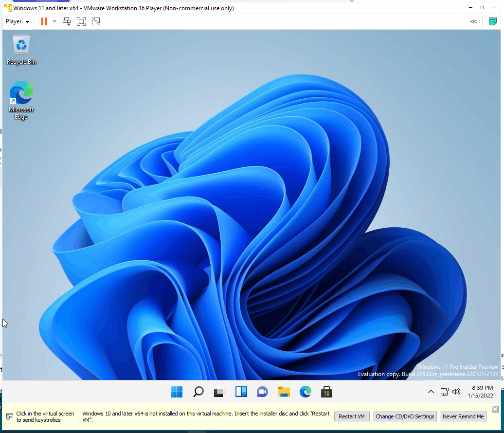Launch Microsoft Edge from the taskbar

(x=305, y=392)
